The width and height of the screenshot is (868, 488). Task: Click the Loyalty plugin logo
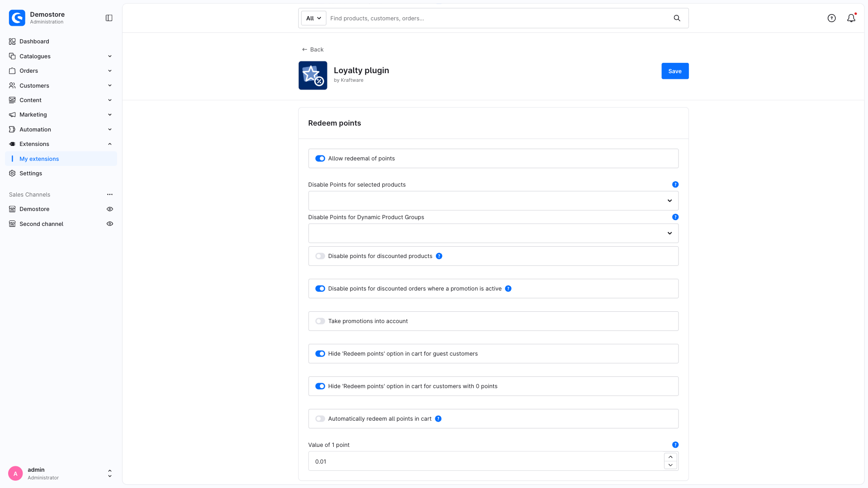[x=313, y=75]
